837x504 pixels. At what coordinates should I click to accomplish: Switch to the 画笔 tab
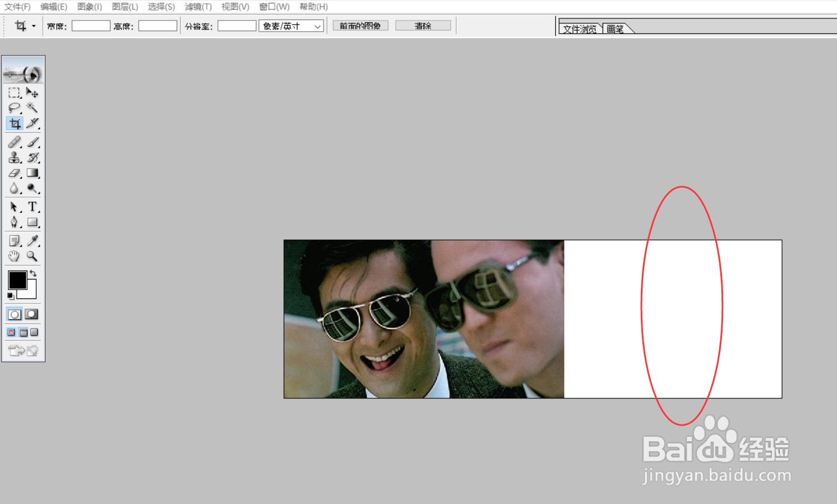tap(615, 29)
